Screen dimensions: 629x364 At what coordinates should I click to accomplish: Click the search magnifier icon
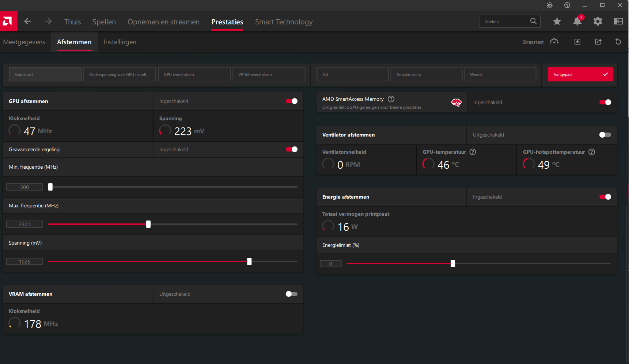(x=533, y=21)
